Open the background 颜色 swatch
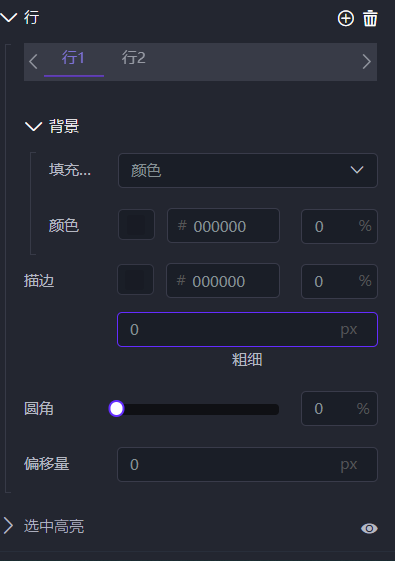Viewport: 395px width, 561px height. point(136,225)
